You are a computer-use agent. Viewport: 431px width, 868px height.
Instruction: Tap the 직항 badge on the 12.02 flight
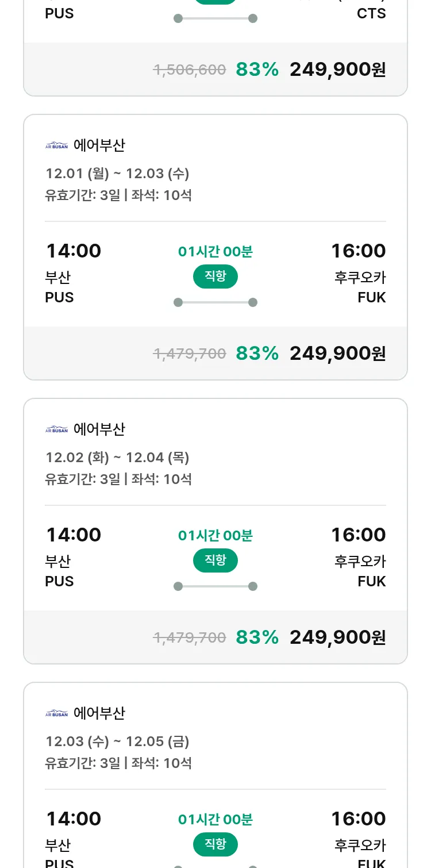coord(215,560)
